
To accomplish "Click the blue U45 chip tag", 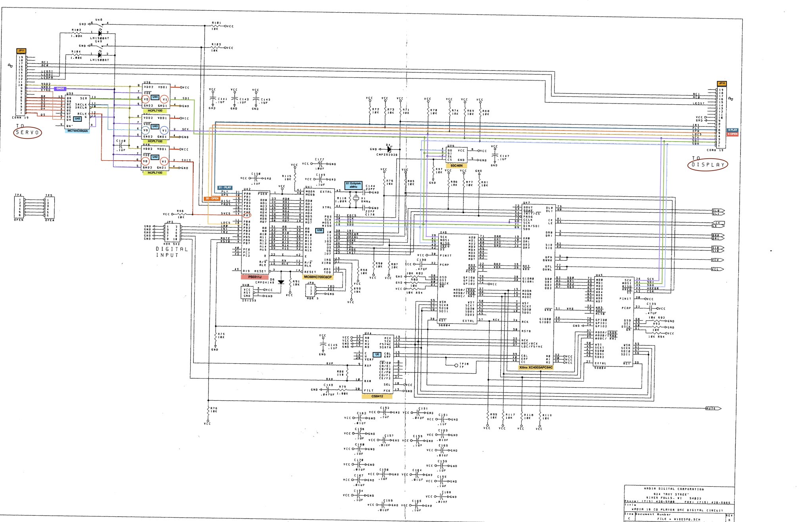I will (x=77, y=119).
